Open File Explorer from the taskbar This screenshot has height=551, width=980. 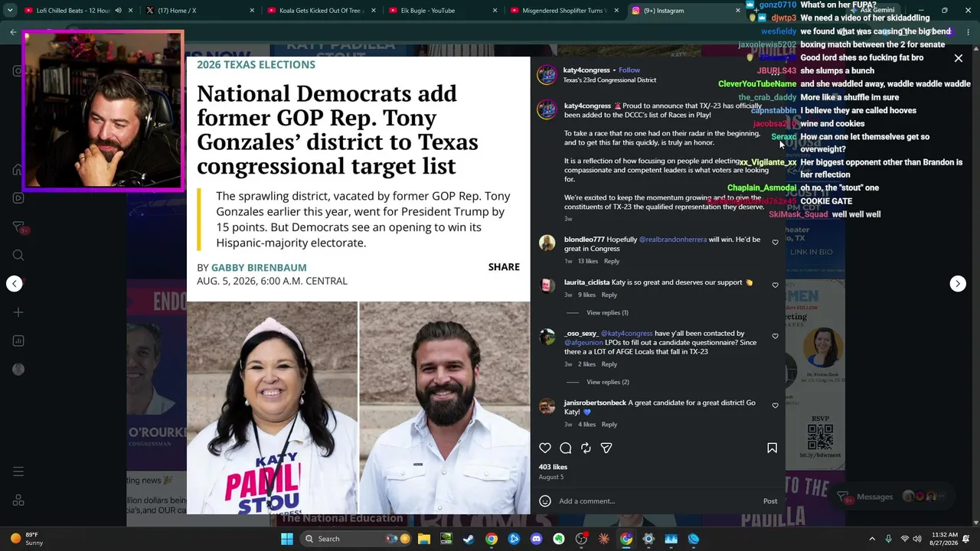coord(424,539)
